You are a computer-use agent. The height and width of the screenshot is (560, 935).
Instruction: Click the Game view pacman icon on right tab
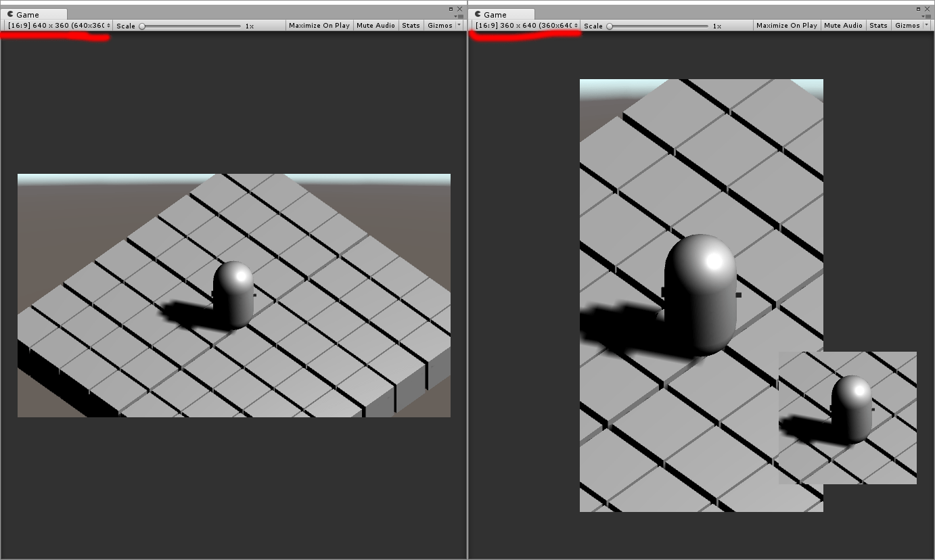(478, 14)
